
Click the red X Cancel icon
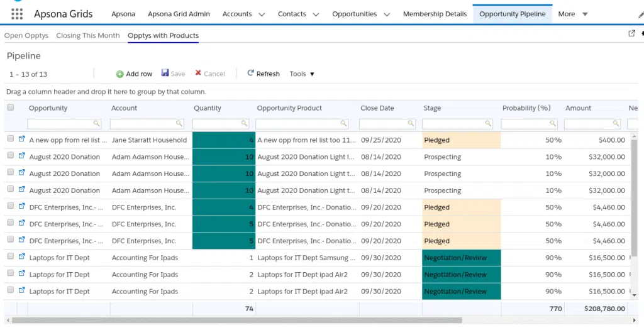[198, 73]
